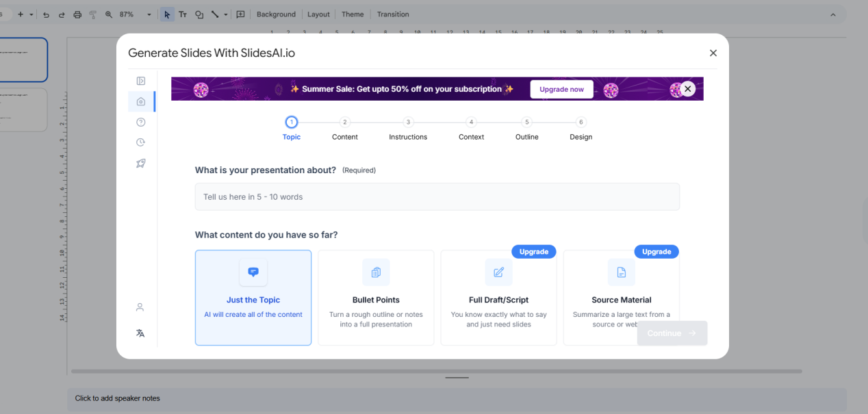Open the user profile icon in sidebar

click(x=140, y=307)
